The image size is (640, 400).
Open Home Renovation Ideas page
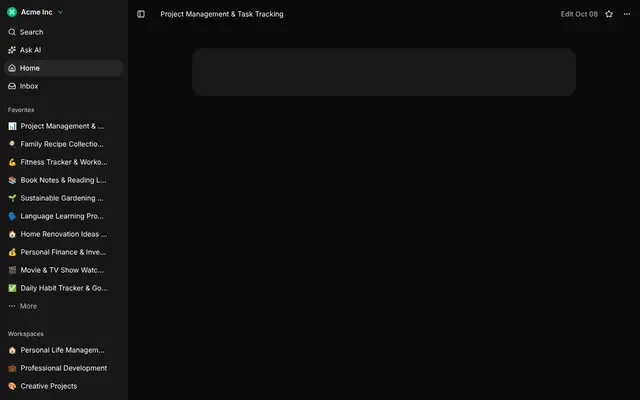[63, 234]
